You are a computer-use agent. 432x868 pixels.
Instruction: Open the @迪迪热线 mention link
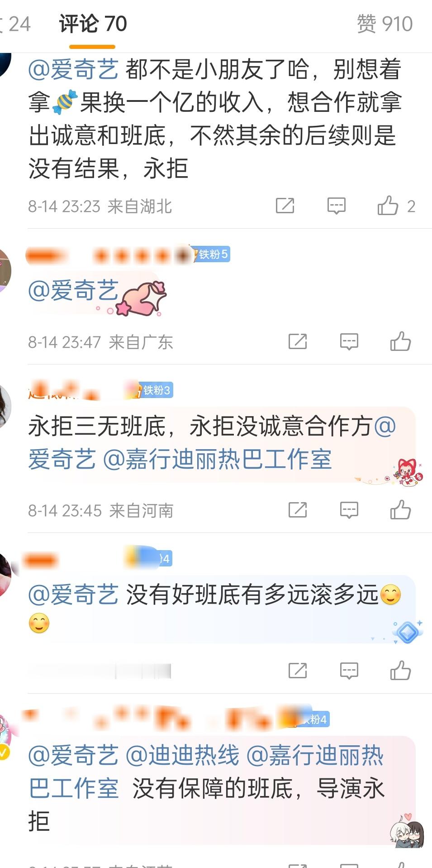pyautogui.click(x=182, y=755)
